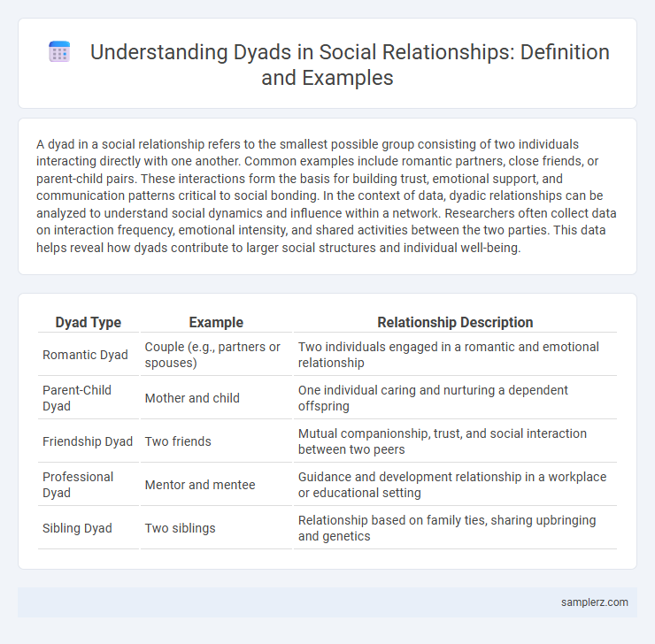Screen dimensions: 655x644
Task: Click the 'Two friends' cell
Action: [216, 441]
